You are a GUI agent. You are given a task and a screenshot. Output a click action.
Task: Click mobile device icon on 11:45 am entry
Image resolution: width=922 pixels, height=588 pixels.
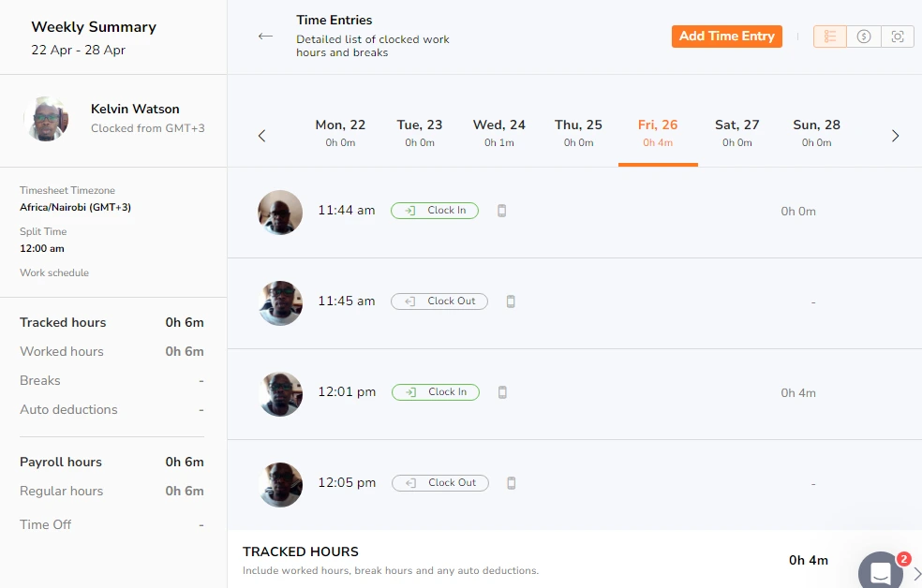(x=511, y=301)
